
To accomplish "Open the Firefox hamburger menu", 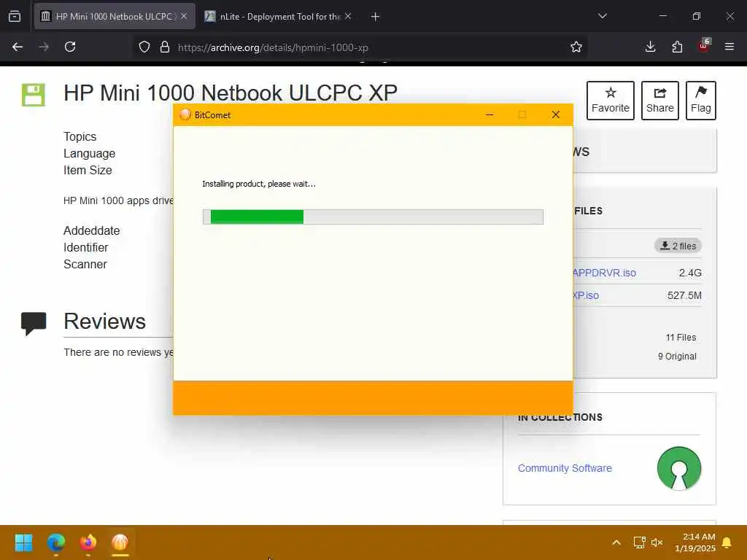I will coord(729,47).
